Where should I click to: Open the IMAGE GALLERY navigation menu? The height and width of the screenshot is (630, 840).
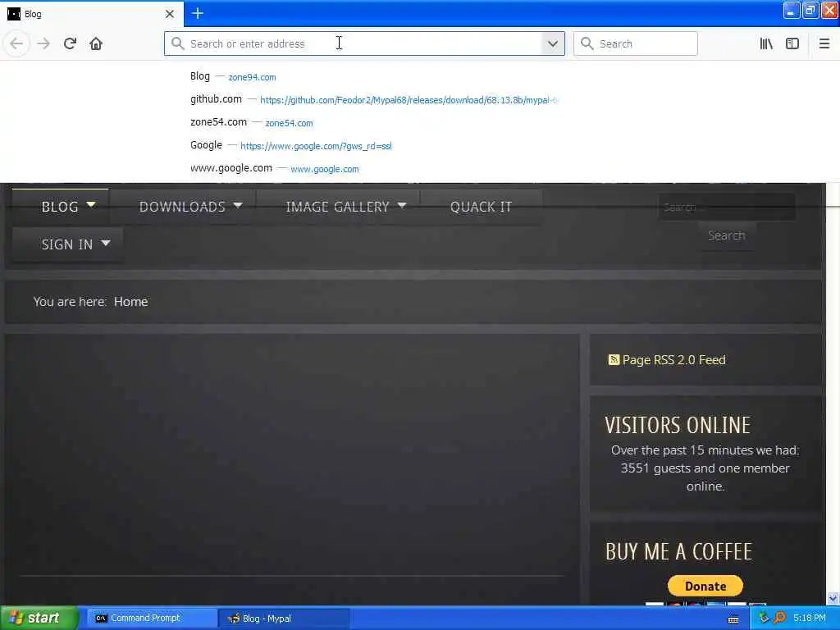pos(337,206)
